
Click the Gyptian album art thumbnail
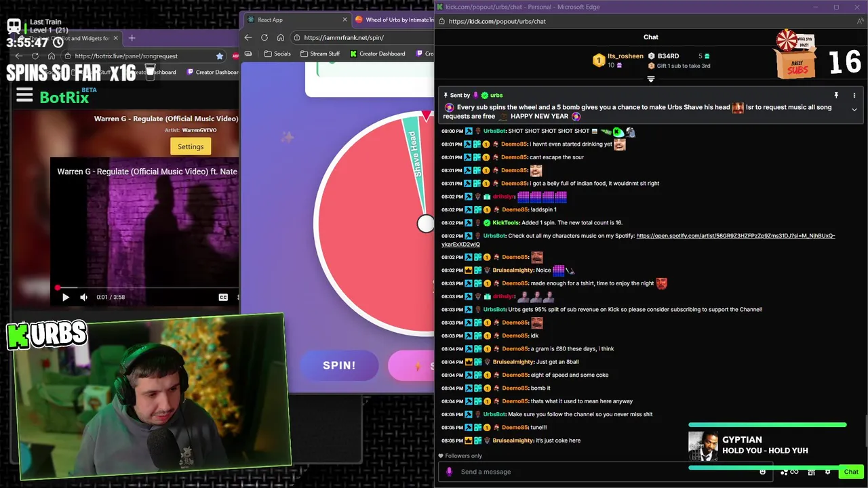(703, 446)
